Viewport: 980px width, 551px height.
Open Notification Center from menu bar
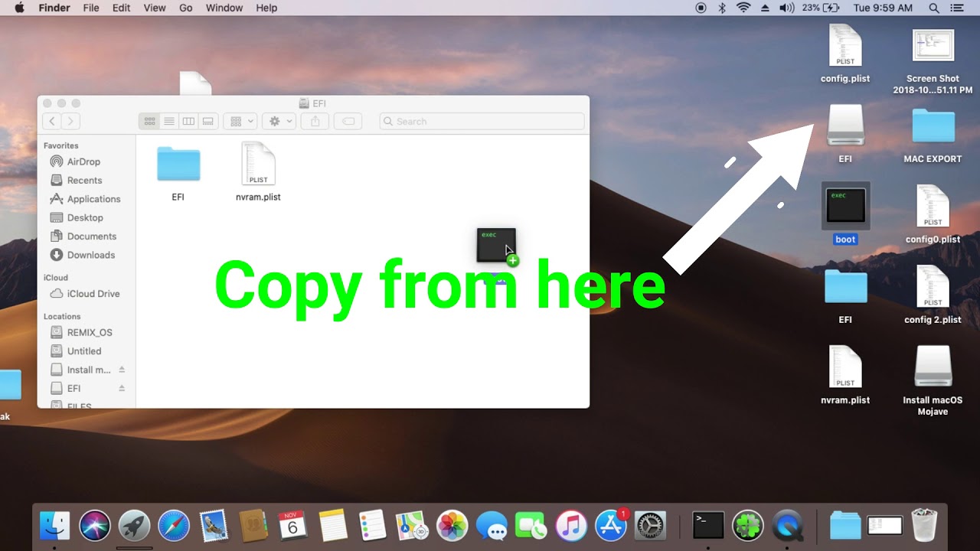coord(957,8)
